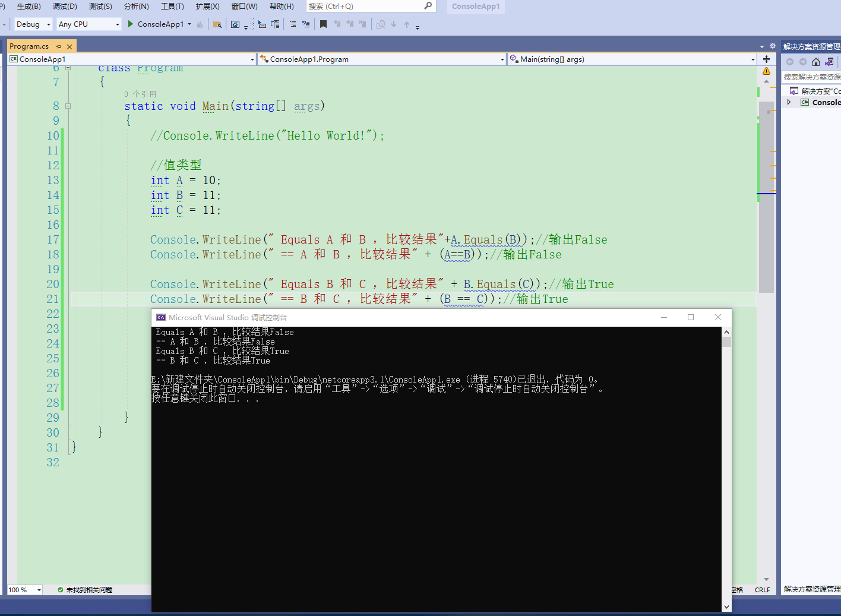Click the move down arrow toolbar icon
This screenshot has height=616, width=841.
[x=394, y=24]
